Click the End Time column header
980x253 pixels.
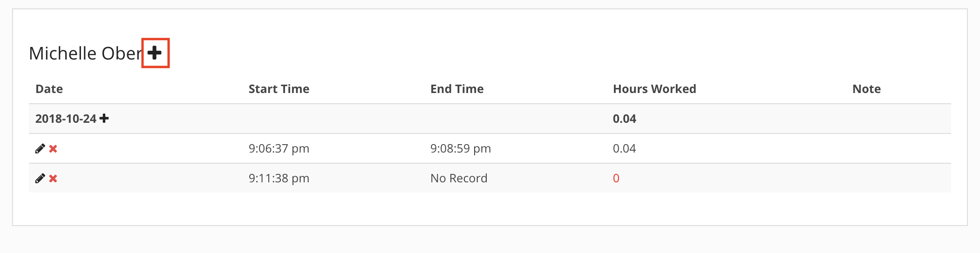pos(457,89)
